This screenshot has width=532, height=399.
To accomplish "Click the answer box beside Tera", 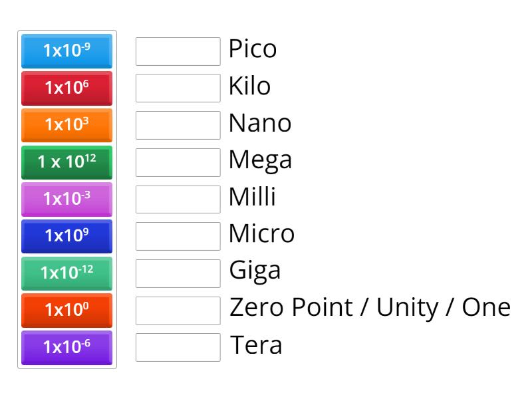I will 178,347.
